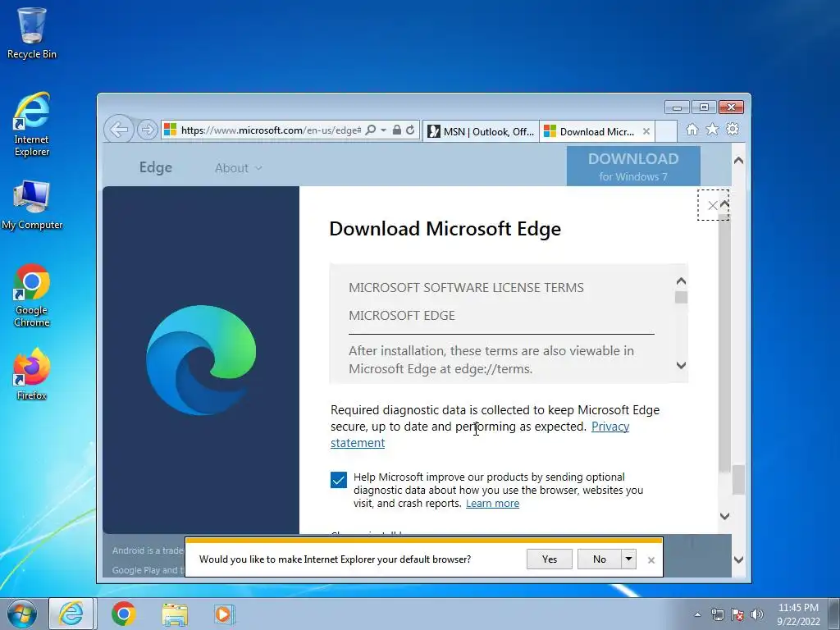Click the taskbar clock showing 11:45 PM
This screenshot has height=630, width=840.
(x=798, y=614)
